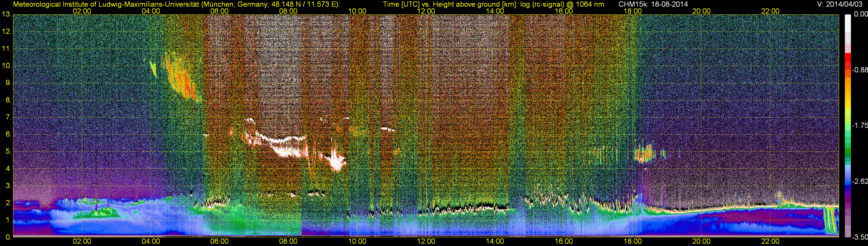Click the color scale value -3.50
This screenshot has width=868, height=246.
(x=860, y=237)
